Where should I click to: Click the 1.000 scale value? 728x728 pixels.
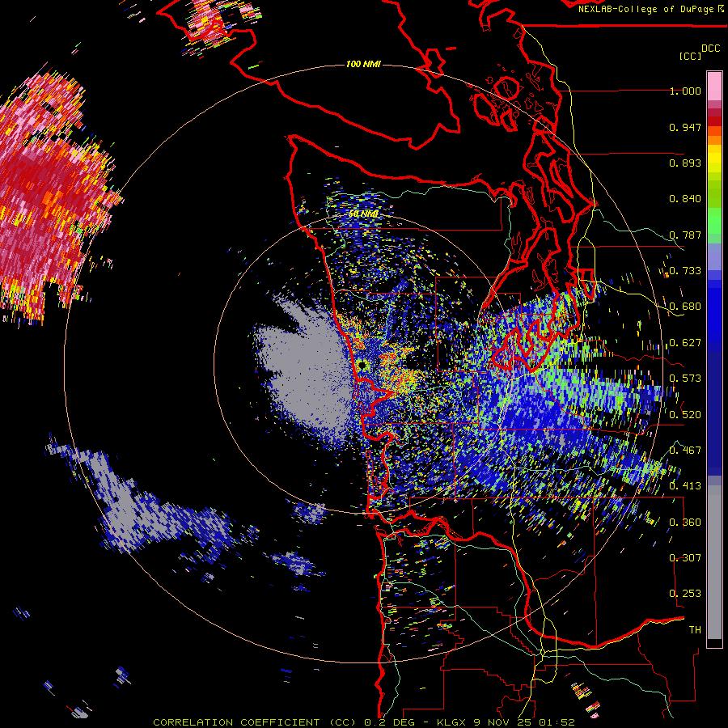685,91
